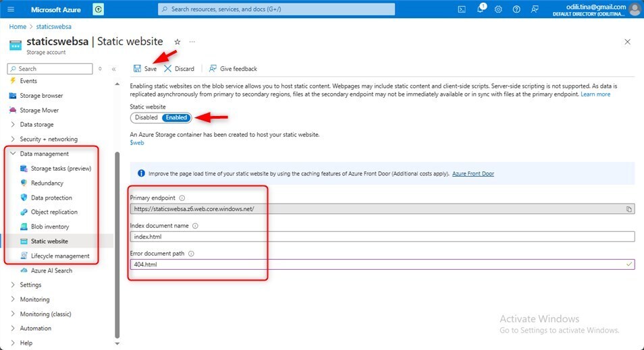Show info for Index document name
Viewport: 644px width, 350px height.
tap(195, 226)
